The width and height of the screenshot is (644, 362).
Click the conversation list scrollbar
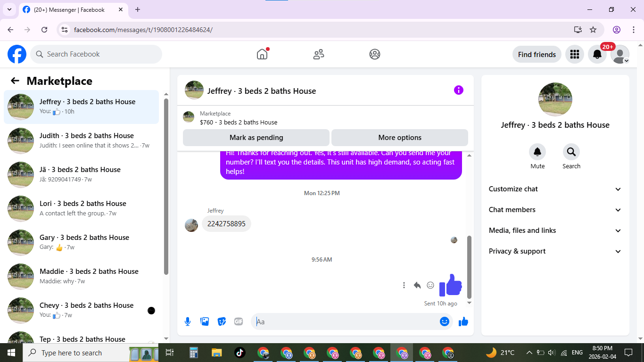coord(166,186)
